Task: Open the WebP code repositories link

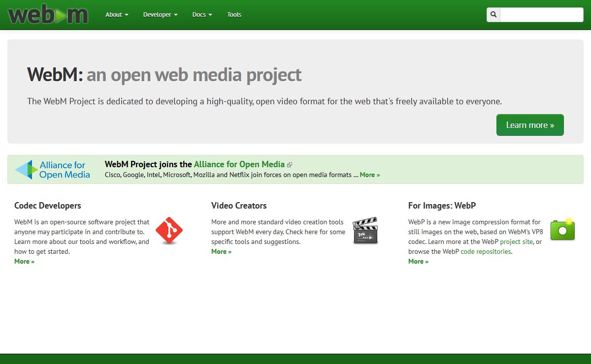Action: [486, 251]
